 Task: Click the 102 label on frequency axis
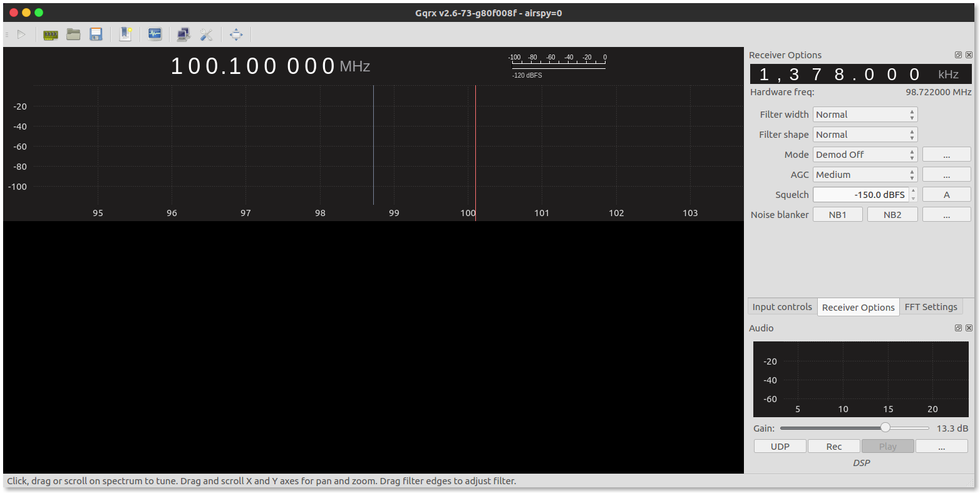[616, 213]
